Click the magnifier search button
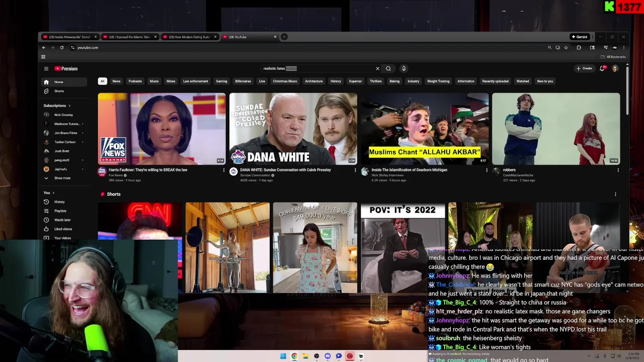This screenshot has width=644, height=362. (388, 68)
